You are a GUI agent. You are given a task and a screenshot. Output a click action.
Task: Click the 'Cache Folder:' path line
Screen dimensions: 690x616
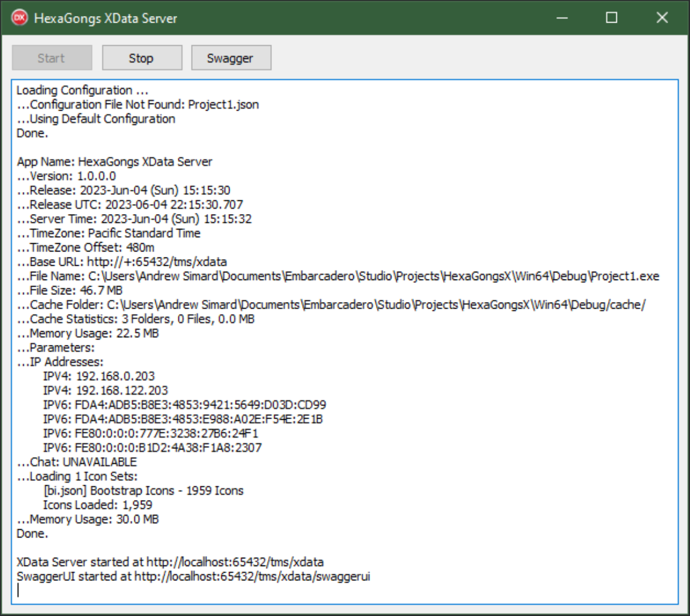331,304
